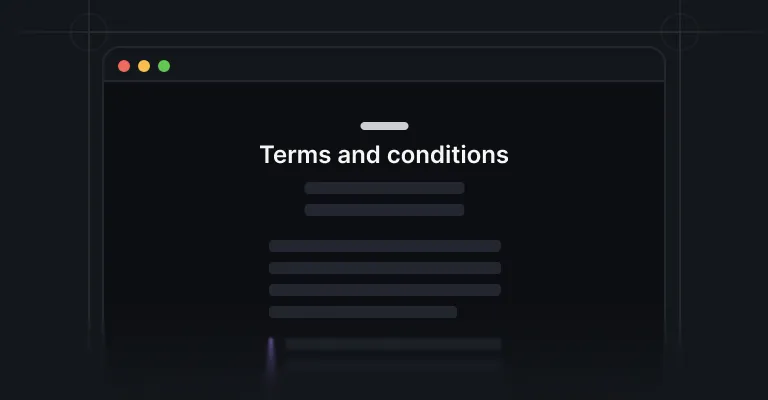Click the word "Terms" in the heading
The width and height of the screenshot is (768, 400).
pos(295,155)
